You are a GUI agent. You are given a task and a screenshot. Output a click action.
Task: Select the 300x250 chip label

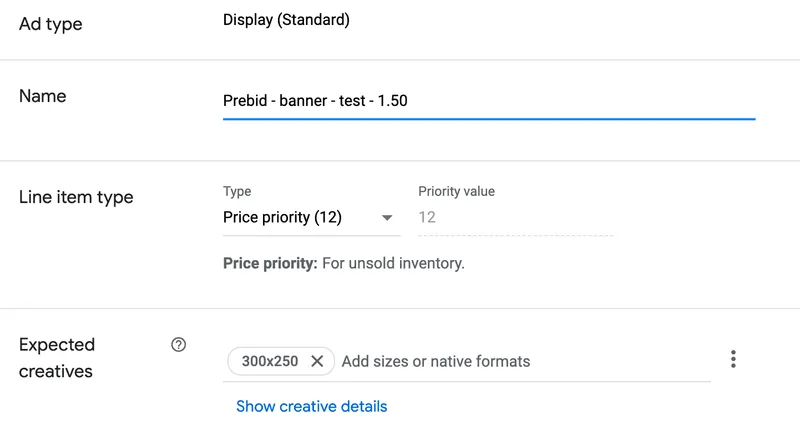click(269, 361)
